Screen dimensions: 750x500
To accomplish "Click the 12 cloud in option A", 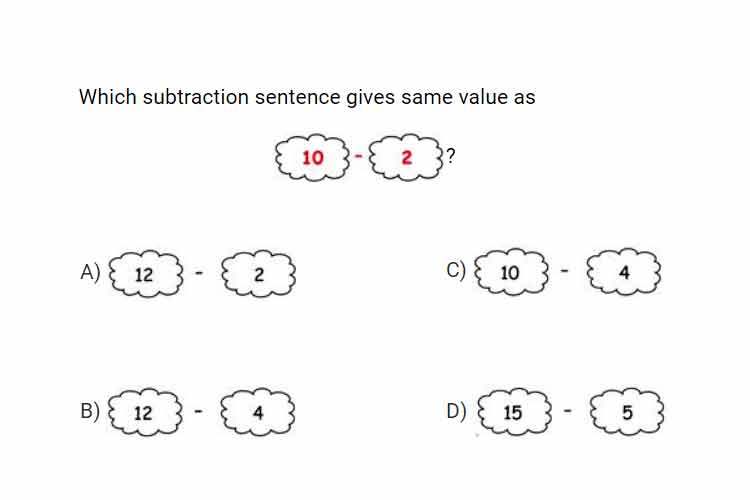I will pos(146,273).
